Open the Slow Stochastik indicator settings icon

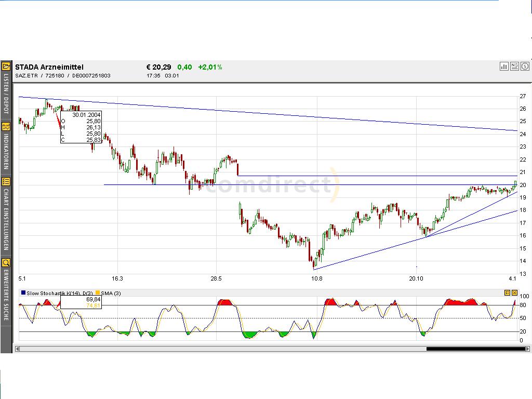507,292
